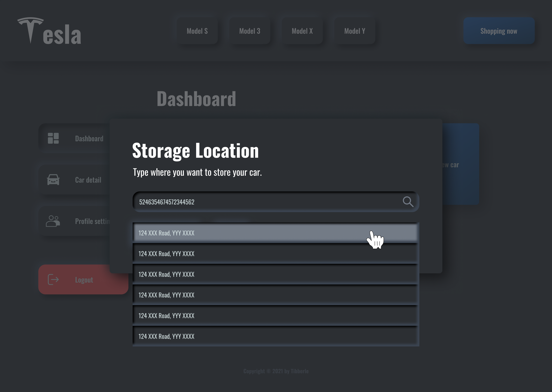This screenshot has height=392, width=552.
Task: Open the Model S page
Action: point(197,31)
